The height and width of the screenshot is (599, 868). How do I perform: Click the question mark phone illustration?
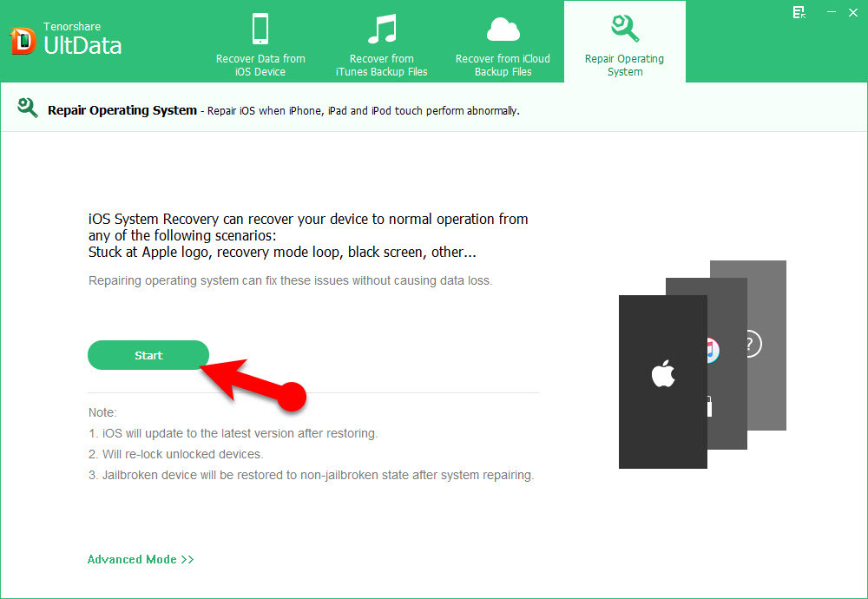[766, 345]
